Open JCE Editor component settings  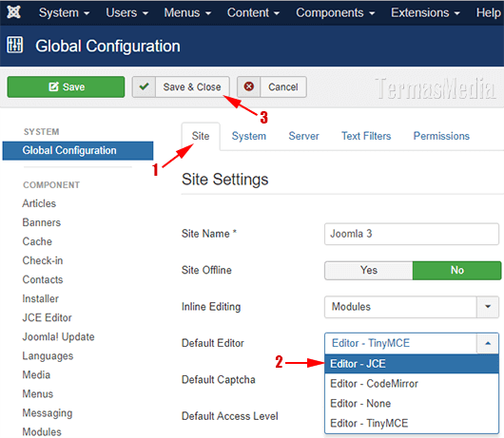coord(47,317)
